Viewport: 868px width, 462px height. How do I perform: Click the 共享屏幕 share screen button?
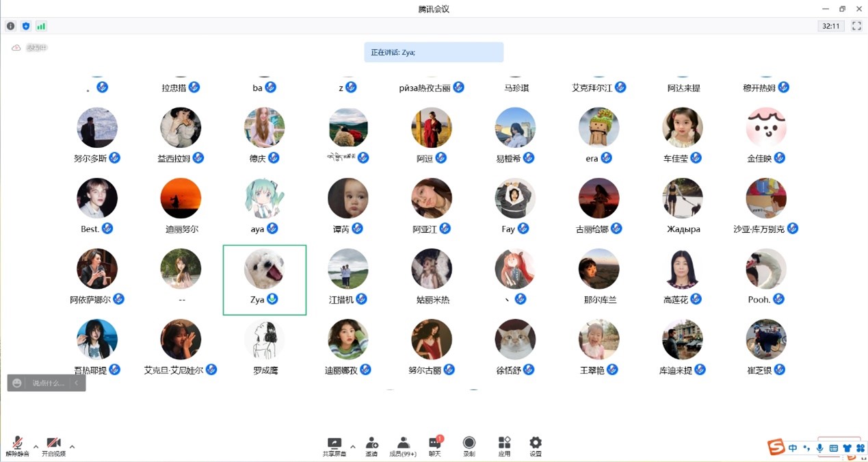point(334,446)
